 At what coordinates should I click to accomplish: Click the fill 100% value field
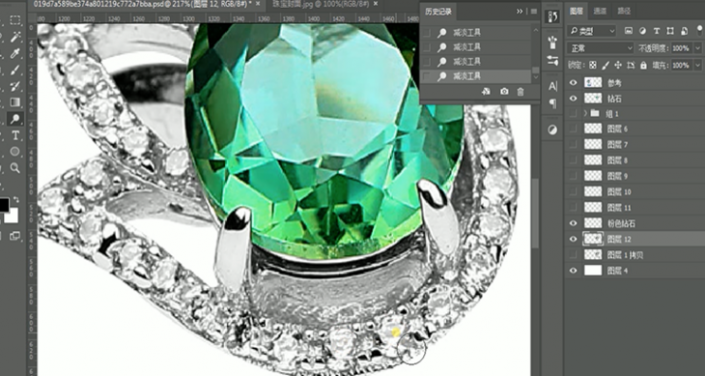(x=682, y=66)
